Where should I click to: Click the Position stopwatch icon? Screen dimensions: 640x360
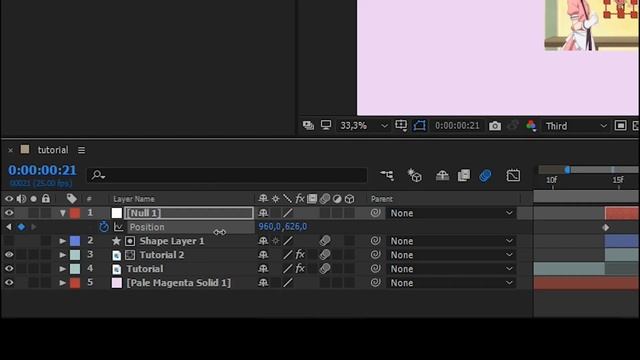point(104,227)
